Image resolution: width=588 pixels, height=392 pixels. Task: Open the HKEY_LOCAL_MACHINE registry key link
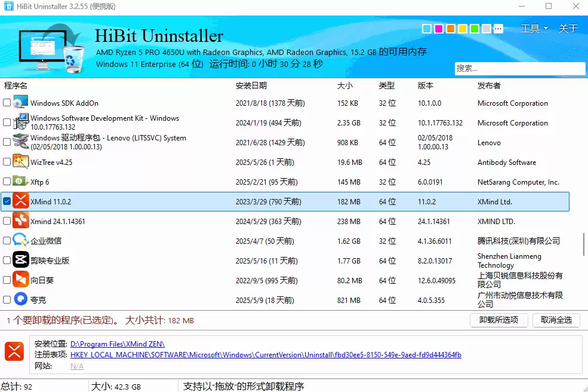pos(266,355)
